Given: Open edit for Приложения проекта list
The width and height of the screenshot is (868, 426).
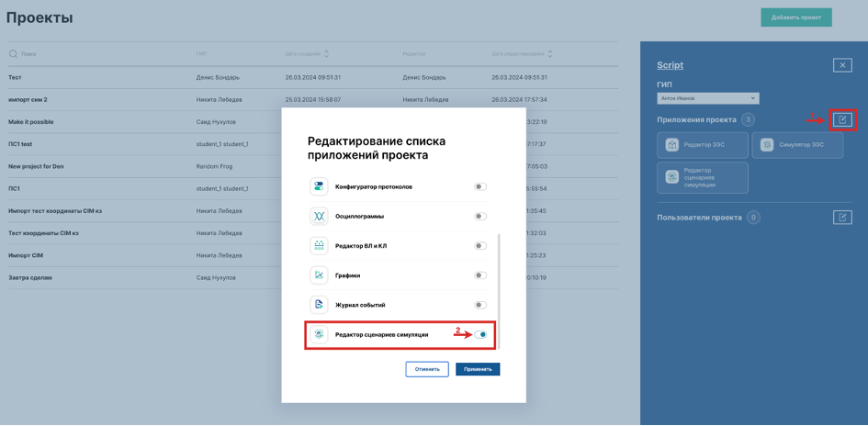Looking at the screenshot, I should (842, 119).
